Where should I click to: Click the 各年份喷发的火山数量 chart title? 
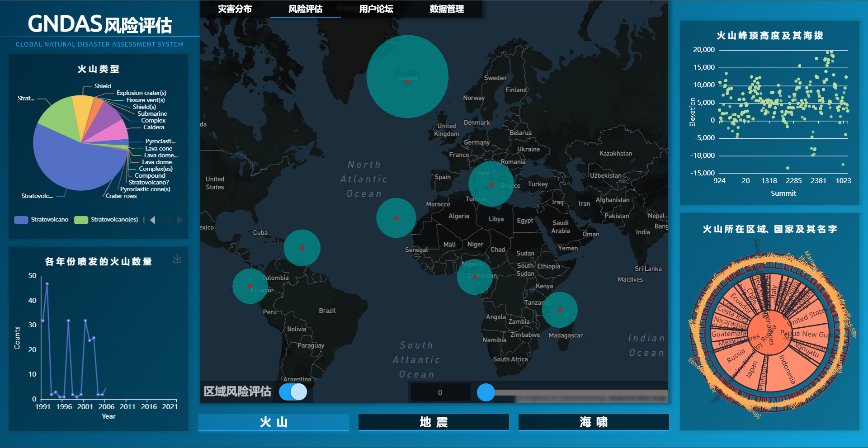(98, 262)
